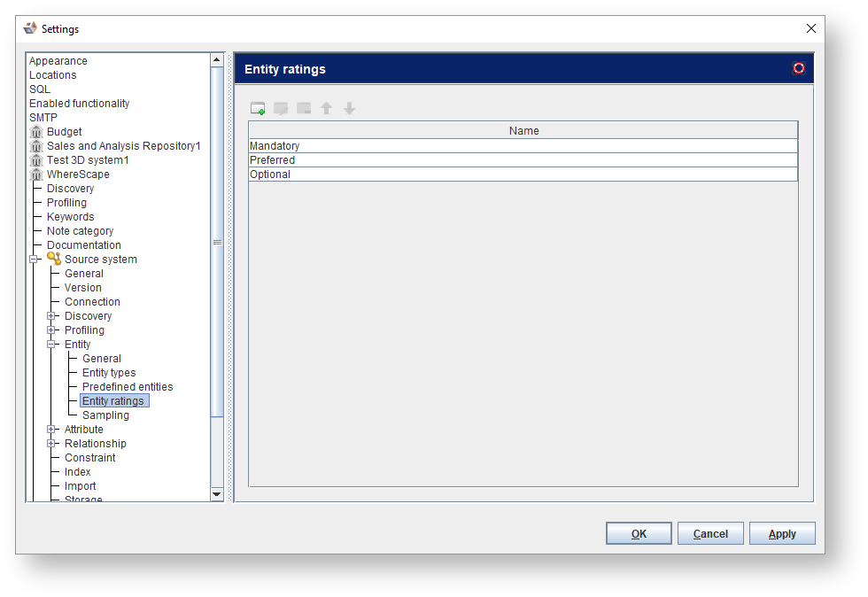Click the Apply button
Screen dimensions: 868x597
point(782,533)
